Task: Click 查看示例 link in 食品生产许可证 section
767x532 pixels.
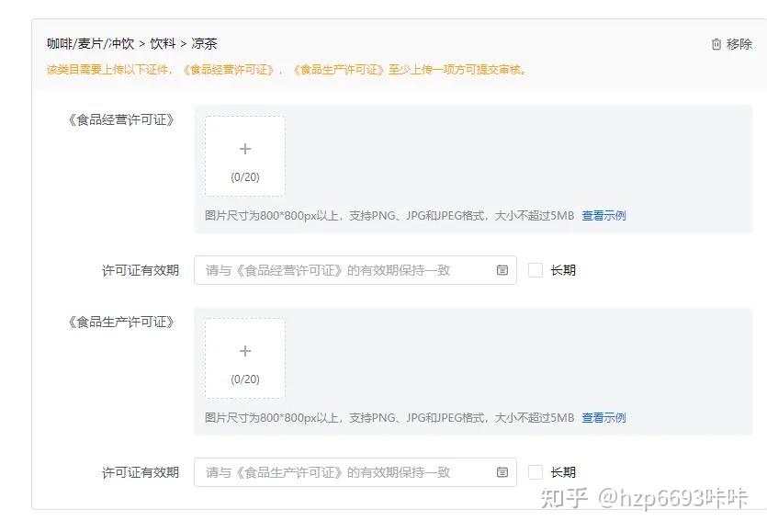Action: (x=603, y=418)
